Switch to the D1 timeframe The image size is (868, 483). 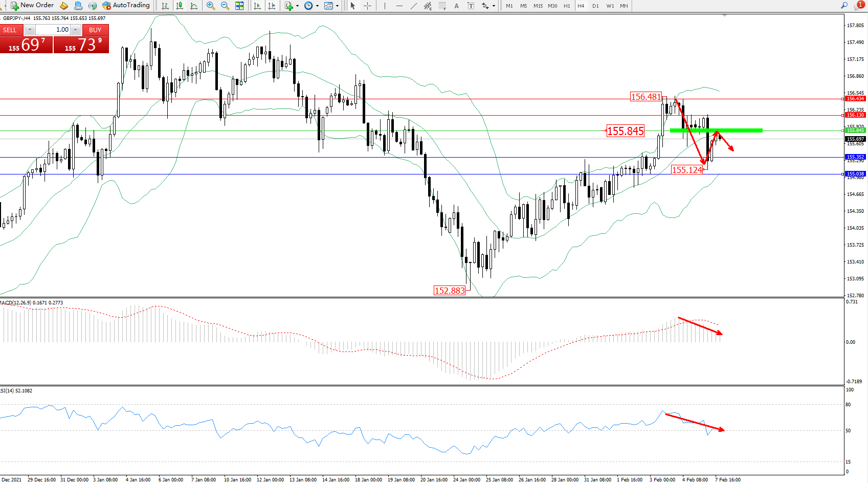(595, 6)
